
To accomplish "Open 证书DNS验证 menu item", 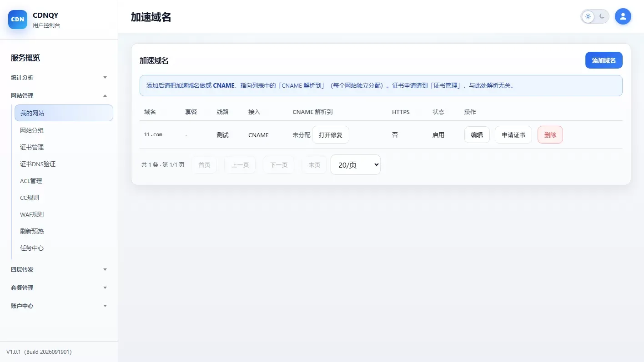I will (64, 164).
